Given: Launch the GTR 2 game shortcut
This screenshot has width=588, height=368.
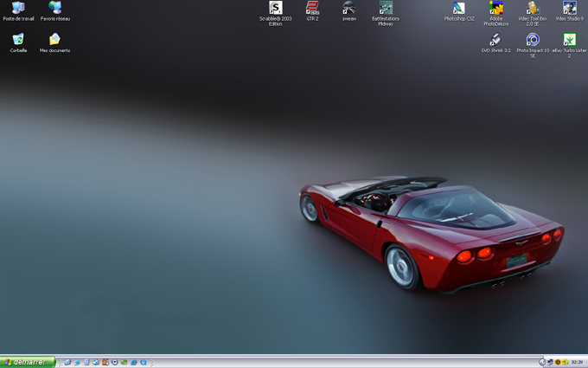Looking at the screenshot, I should click(312, 9).
